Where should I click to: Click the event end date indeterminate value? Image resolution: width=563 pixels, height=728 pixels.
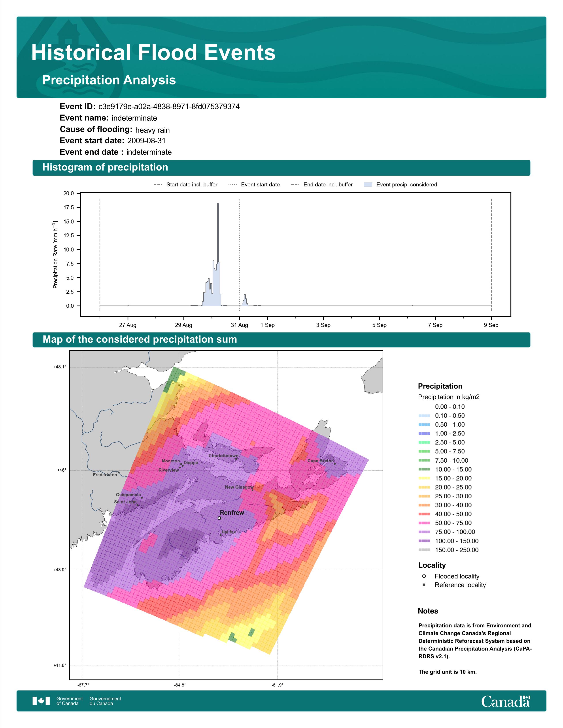(x=149, y=152)
